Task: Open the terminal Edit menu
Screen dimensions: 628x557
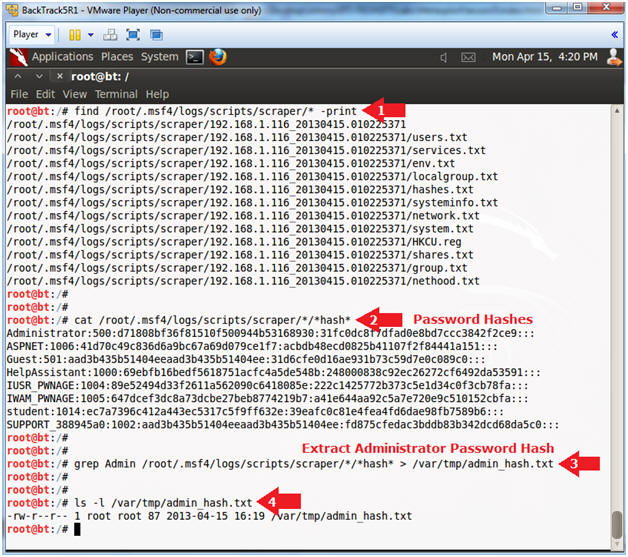Action: point(45,95)
